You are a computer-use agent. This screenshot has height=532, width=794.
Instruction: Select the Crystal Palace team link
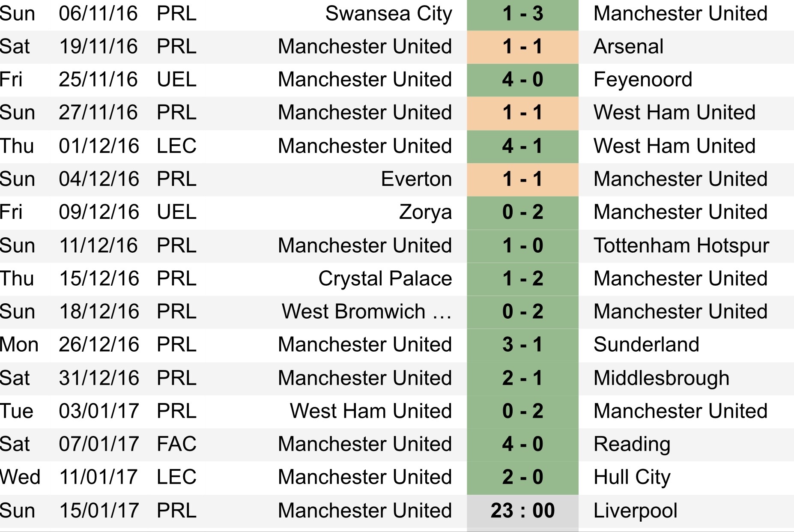(385, 278)
